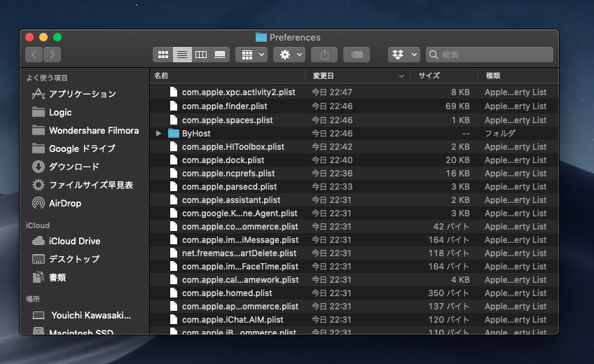Open iCloud Drive in the sidebar
Image resolution: width=594 pixels, height=364 pixels.
pos(74,241)
